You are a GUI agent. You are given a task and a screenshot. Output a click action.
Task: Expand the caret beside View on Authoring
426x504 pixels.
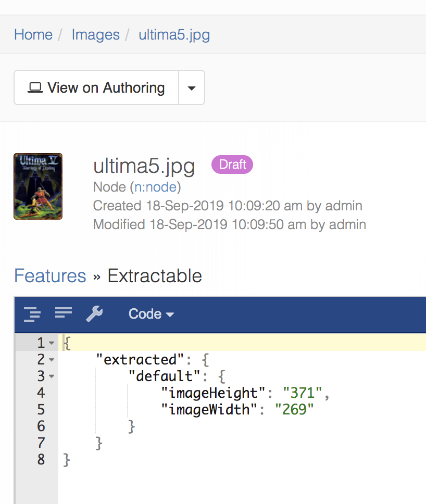coord(192,88)
